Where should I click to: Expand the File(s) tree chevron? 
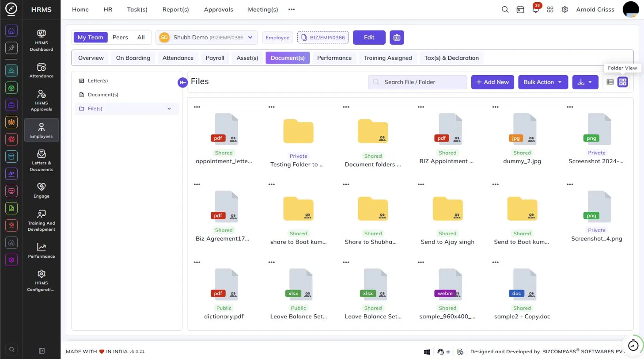(169, 108)
